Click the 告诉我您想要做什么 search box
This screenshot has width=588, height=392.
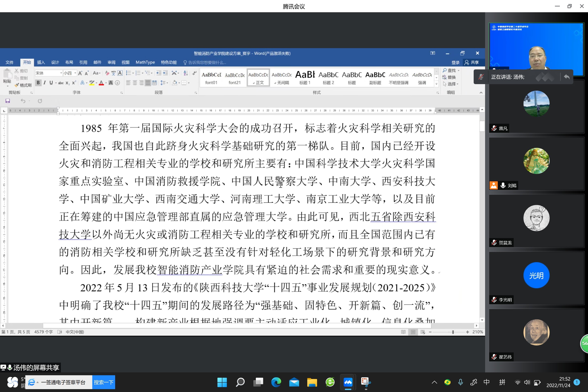click(x=207, y=62)
